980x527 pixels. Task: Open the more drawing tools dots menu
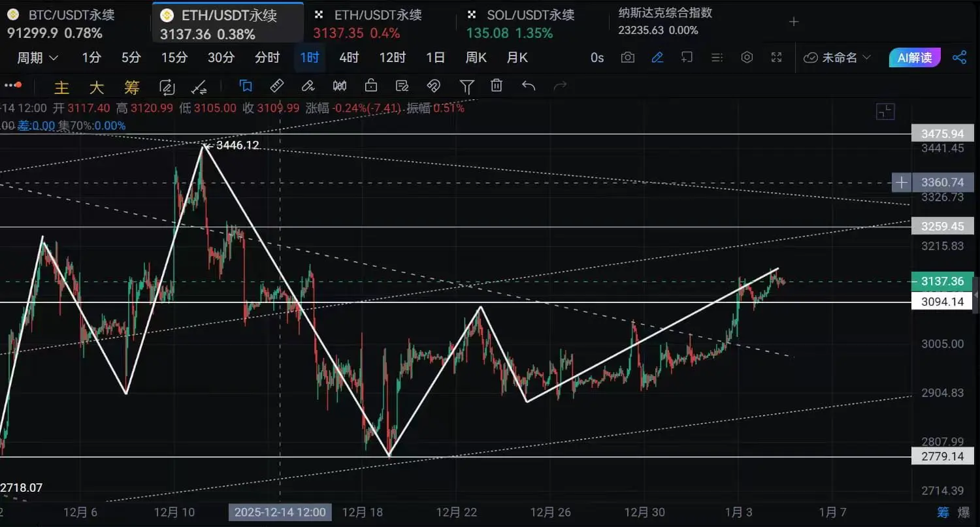(x=12, y=86)
